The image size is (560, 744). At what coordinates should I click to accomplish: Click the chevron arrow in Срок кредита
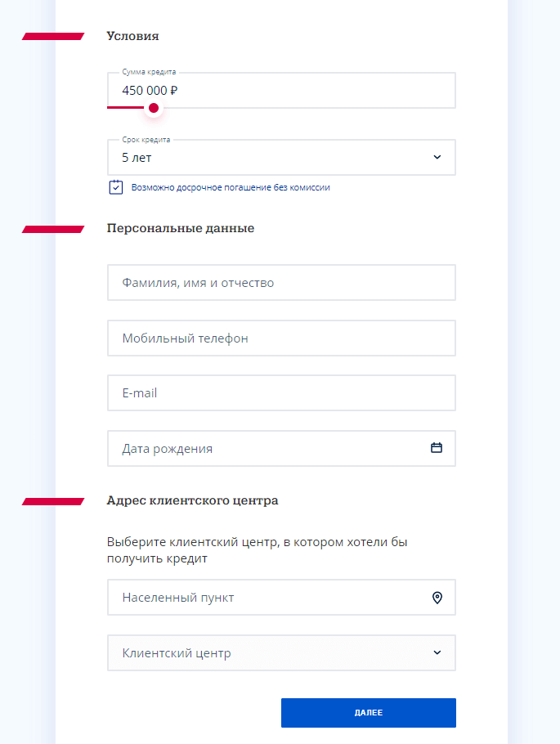coord(437,158)
